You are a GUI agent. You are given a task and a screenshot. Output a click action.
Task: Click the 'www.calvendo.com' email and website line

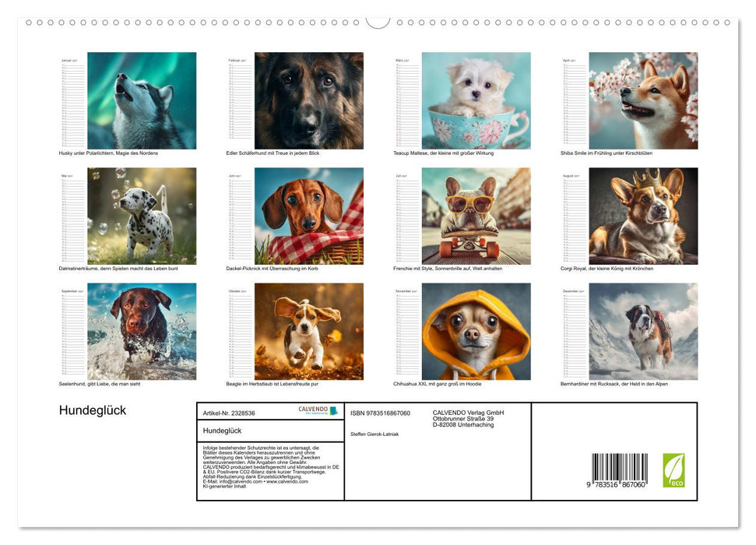pyautogui.click(x=255, y=481)
